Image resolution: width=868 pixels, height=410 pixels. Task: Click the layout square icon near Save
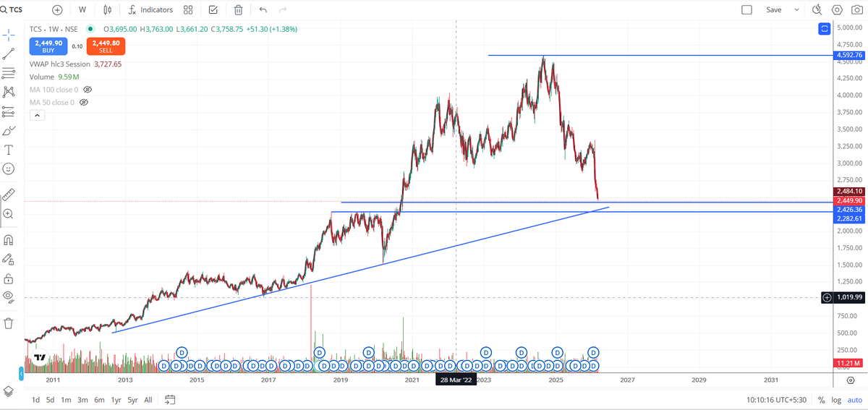[x=747, y=9]
